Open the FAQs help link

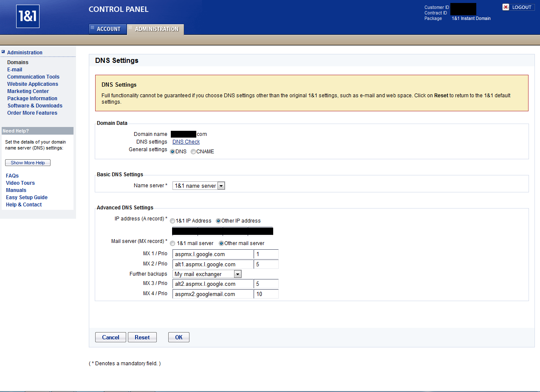(12, 176)
